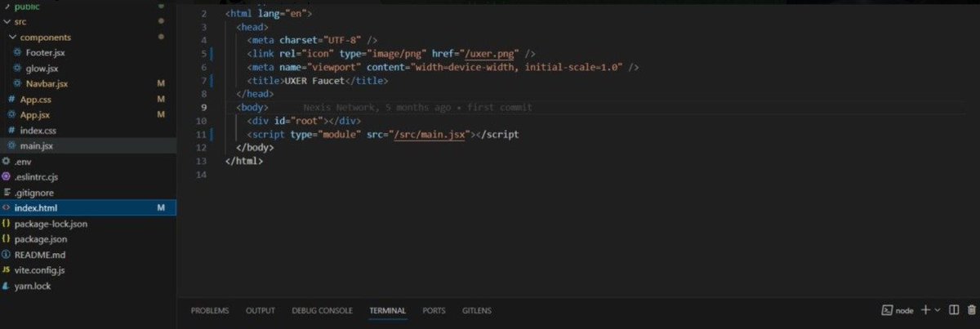Open the .gitignore file
This screenshot has width=980, height=329.
[88, 193]
